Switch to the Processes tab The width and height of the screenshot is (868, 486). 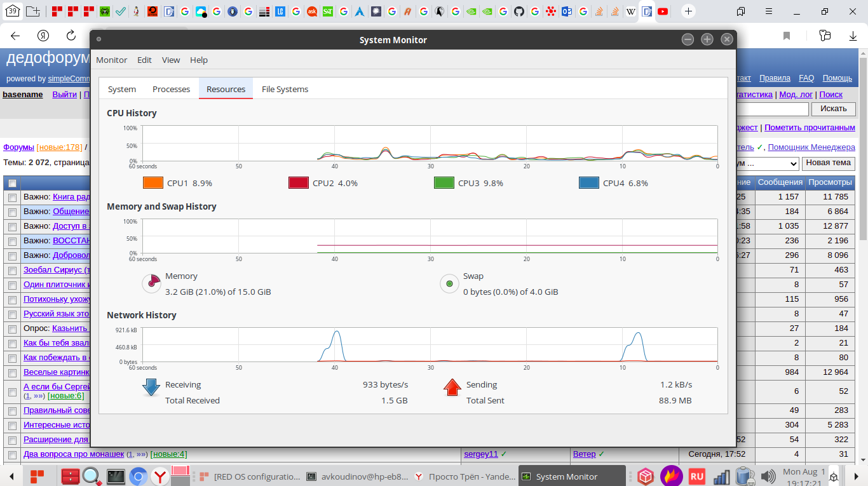[x=171, y=89]
